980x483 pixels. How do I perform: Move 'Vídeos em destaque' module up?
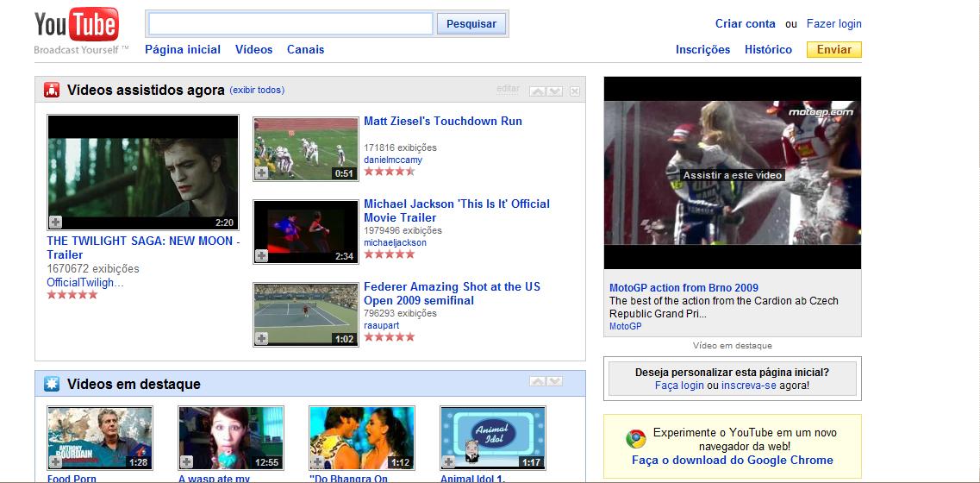coord(538,381)
